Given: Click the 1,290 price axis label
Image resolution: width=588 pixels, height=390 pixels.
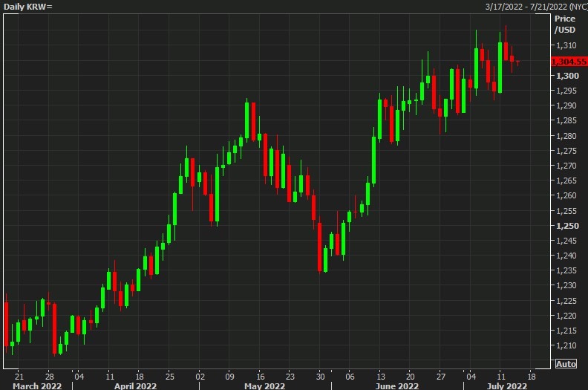Looking at the screenshot, I should (x=566, y=105).
